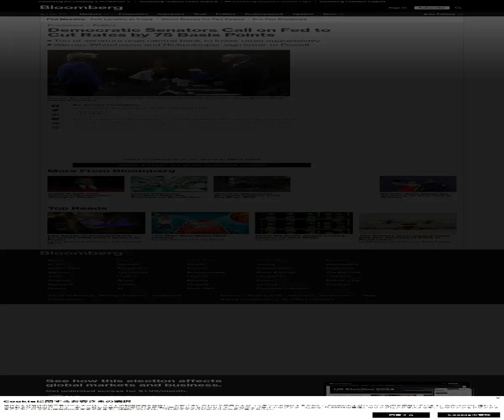Open the Cookieの管理 button
This screenshot has width=504, height=420.
coord(469,415)
